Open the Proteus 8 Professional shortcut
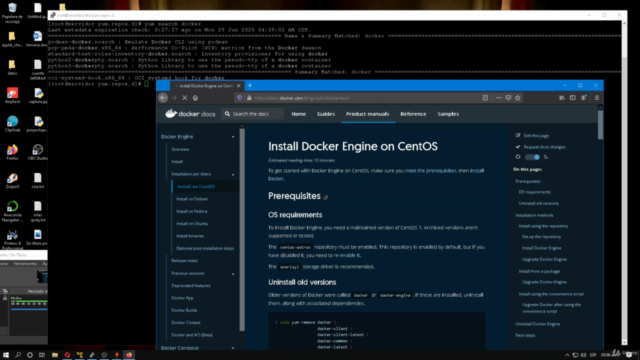The width and height of the screenshot is (640, 360). 12,240
